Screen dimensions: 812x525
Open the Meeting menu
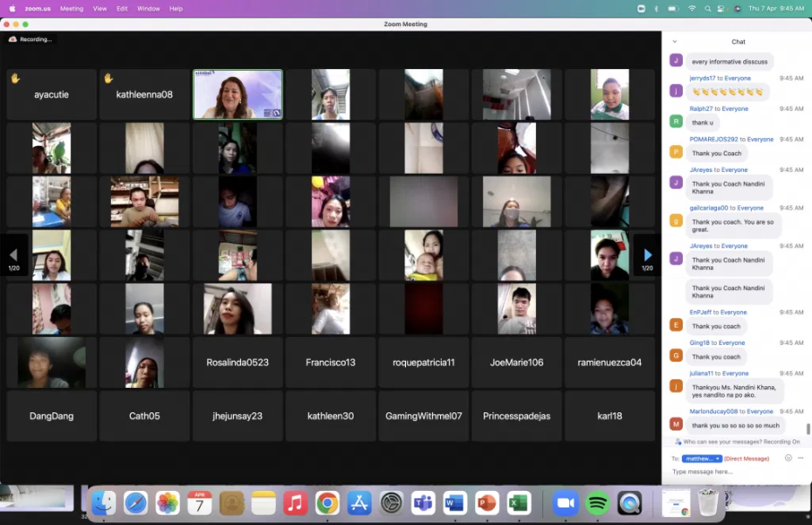tap(72, 9)
